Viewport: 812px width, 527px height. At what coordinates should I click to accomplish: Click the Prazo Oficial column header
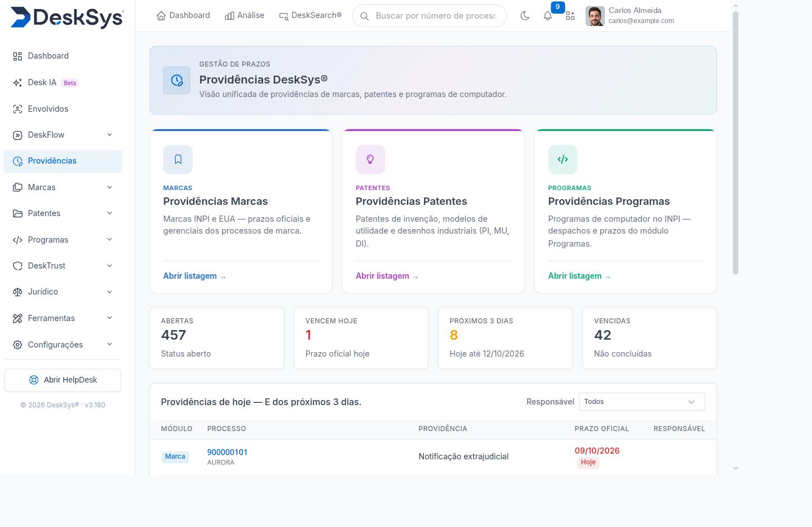pyautogui.click(x=602, y=429)
